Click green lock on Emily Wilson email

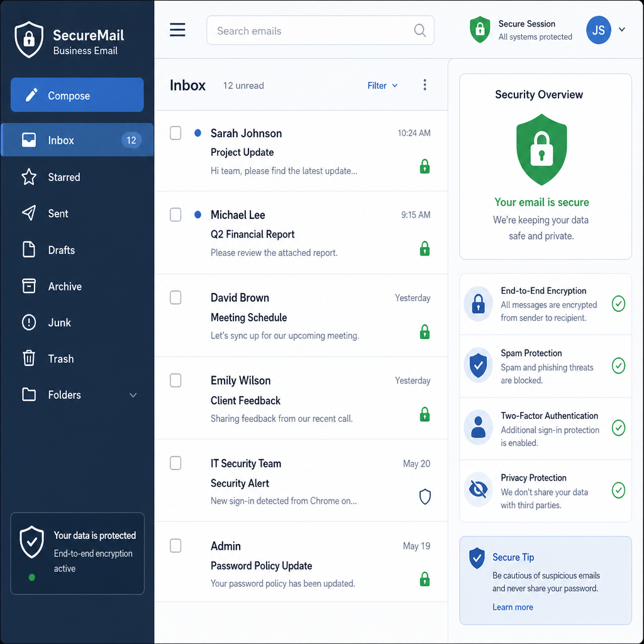pos(425,414)
